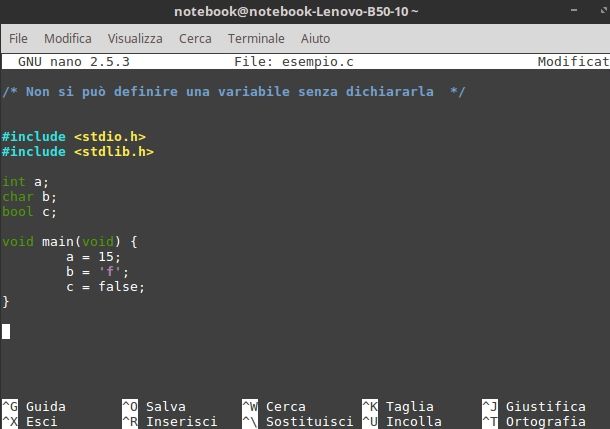Image resolution: width=610 pixels, height=429 pixels.
Task: Open the File menu
Action: tap(18, 39)
